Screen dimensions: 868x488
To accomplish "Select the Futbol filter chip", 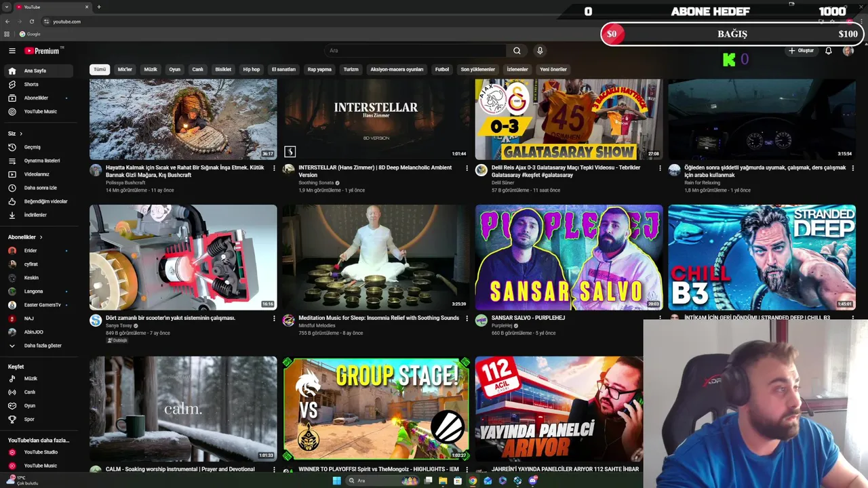I will click(x=442, y=69).
